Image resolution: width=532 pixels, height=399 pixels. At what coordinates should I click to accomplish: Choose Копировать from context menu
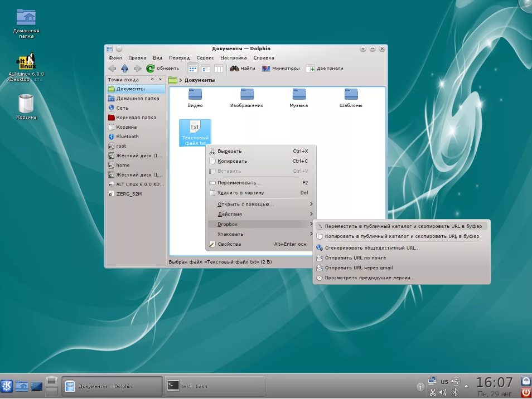pyautogui.click(x=260, y=161)
